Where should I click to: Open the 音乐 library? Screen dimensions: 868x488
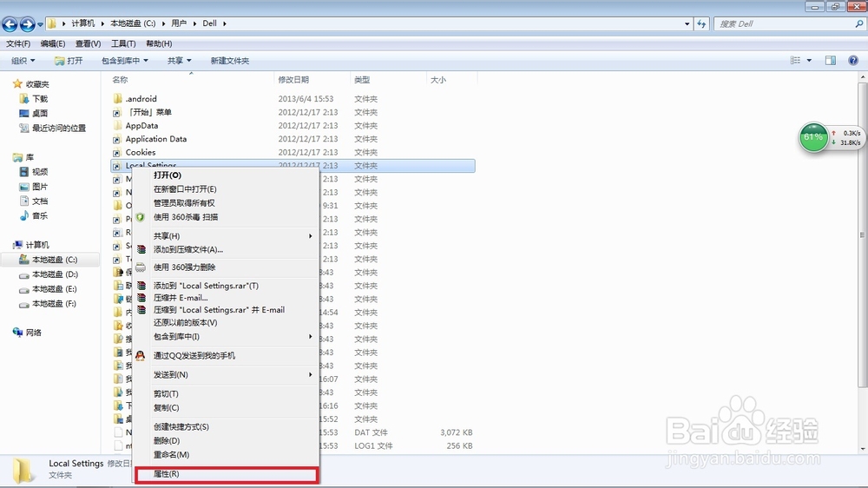click(34, 215)
